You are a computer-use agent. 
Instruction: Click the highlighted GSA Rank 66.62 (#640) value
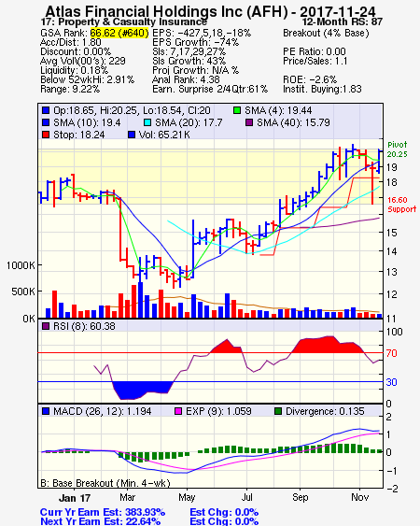pyautogui.click(x=119, y=33)
